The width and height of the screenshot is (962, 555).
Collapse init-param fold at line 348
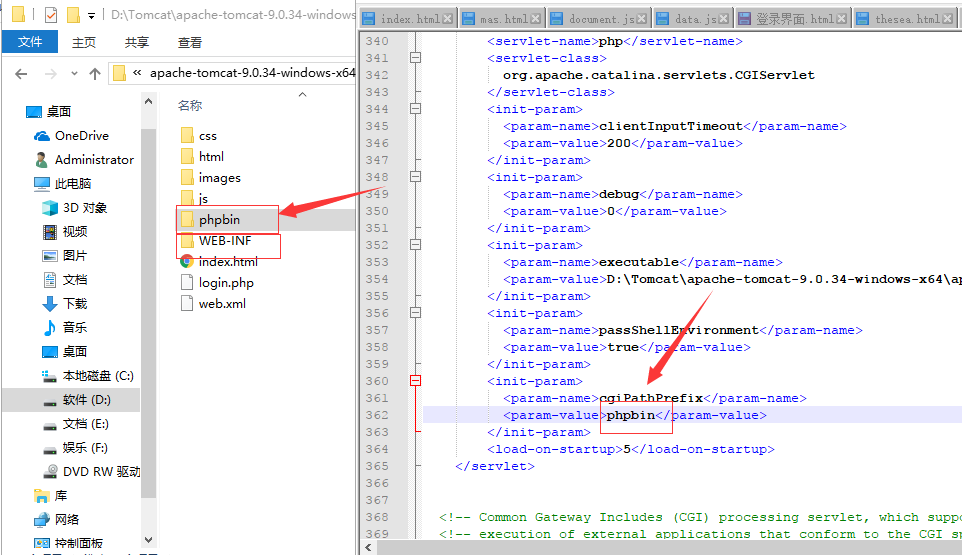tap(415, 177)
